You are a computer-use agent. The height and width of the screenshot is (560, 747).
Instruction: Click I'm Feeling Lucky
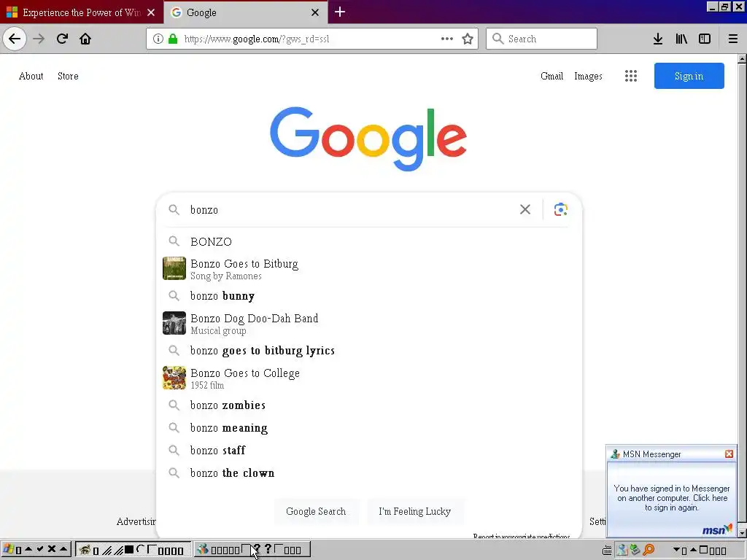(414, 511)
